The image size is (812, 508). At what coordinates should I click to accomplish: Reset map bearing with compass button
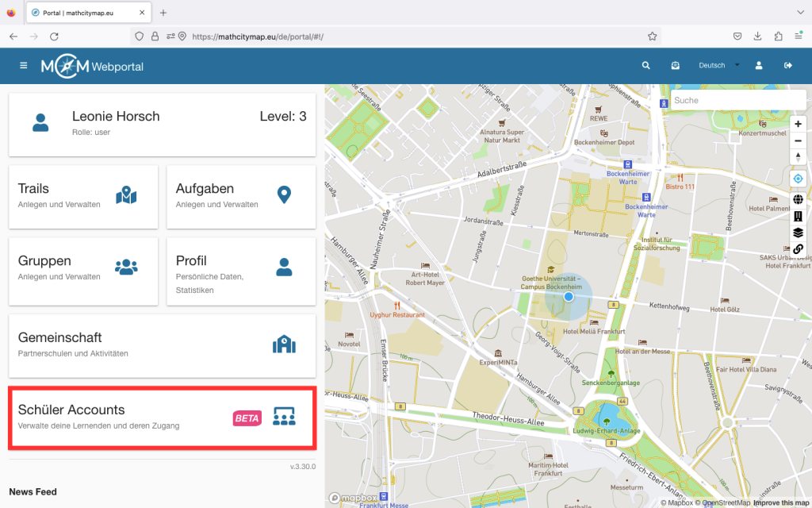pos(798,157)
